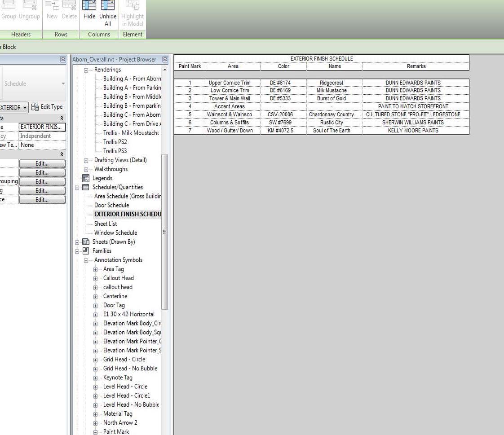
Task: Click the Ungroup headers icon
Action: pyautogui.click(x=29, y=6)
